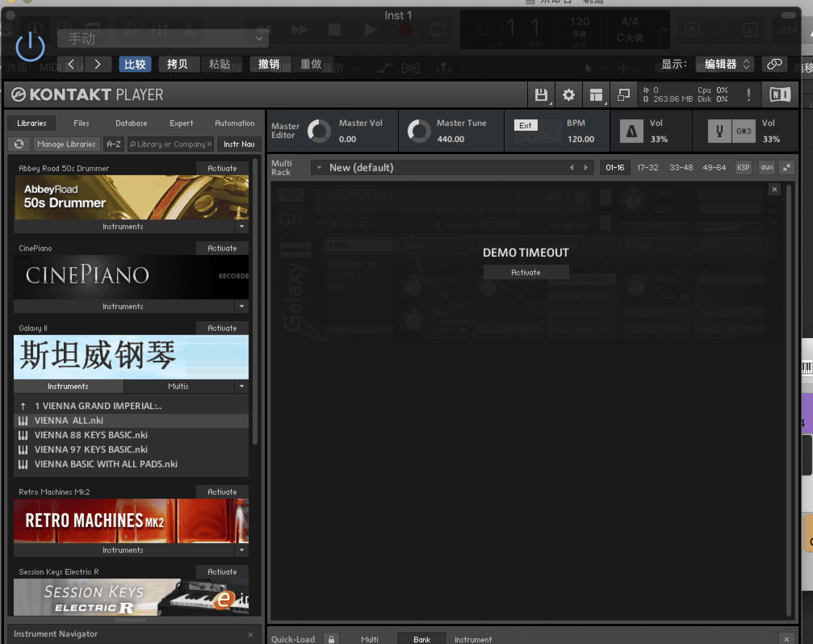Click the 粘贴 paste button
This screenshot has height=644, width=813.
click(220, 64)
